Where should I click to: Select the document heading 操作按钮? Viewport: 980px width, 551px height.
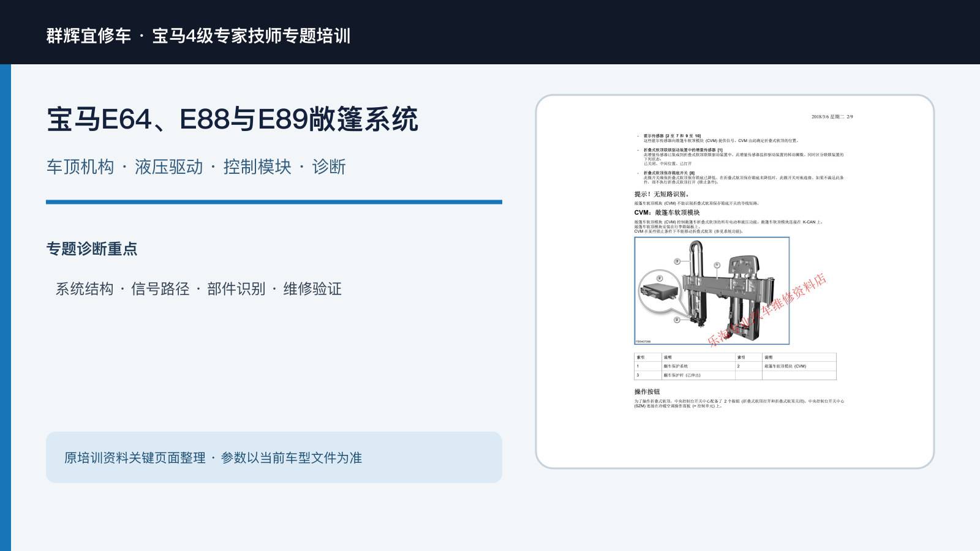pos(647,392)
